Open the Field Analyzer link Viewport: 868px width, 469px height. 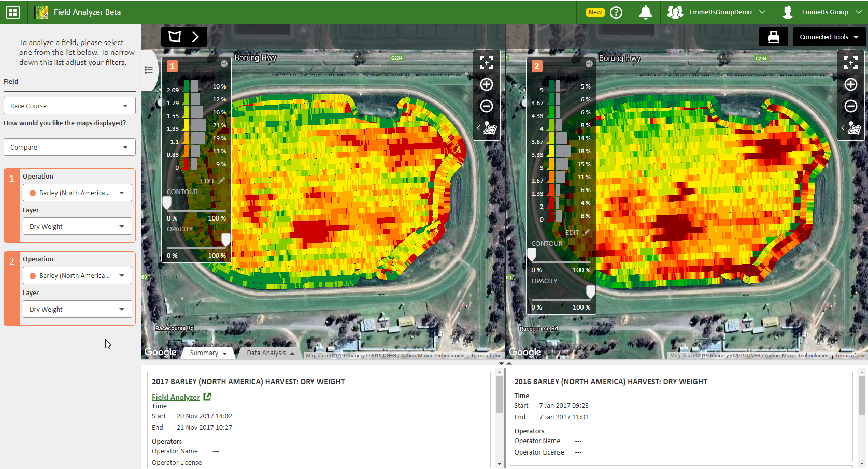176,397
